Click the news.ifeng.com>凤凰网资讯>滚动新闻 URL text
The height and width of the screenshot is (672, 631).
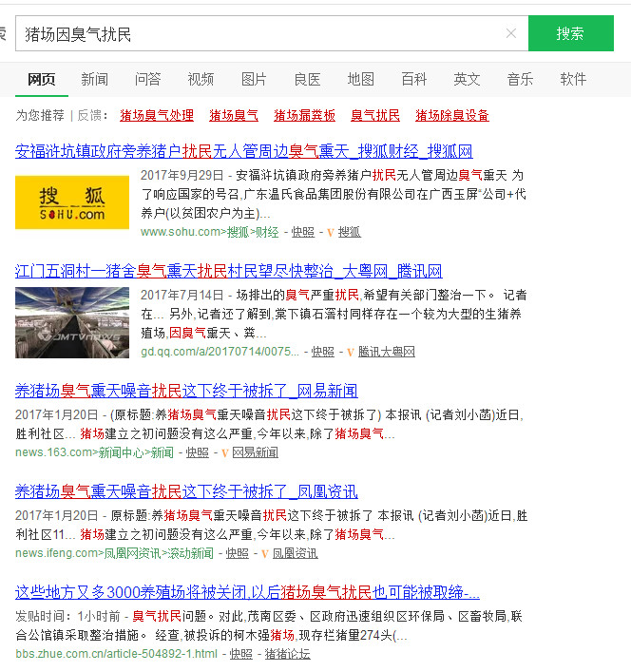[x=114, y=553]
